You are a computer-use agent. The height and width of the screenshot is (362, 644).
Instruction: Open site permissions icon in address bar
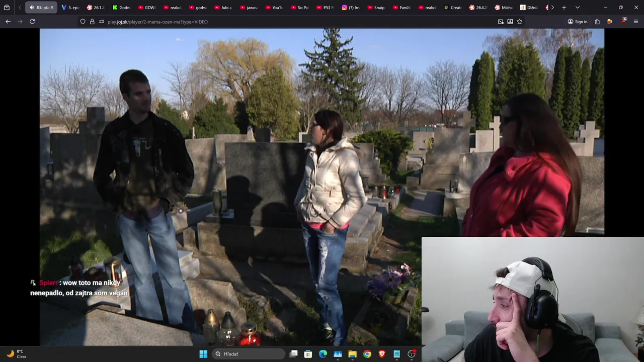101,22
